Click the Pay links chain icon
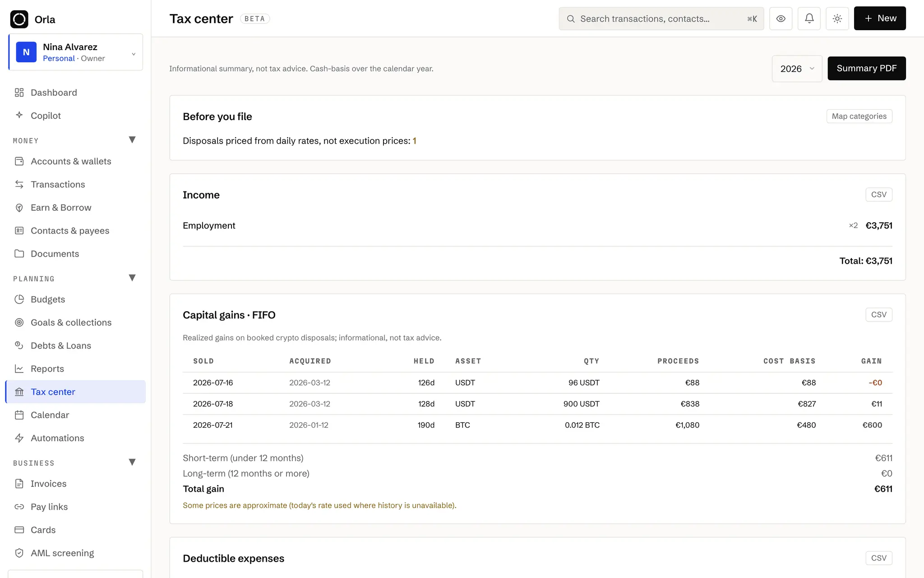Viewport: 924px width, 578px height. (19, 507)
